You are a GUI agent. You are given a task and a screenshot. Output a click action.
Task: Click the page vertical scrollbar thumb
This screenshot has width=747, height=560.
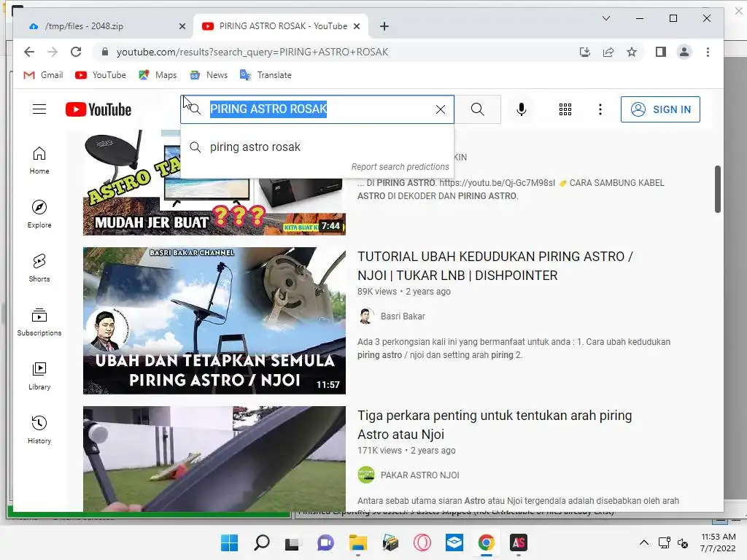[718, 189]
